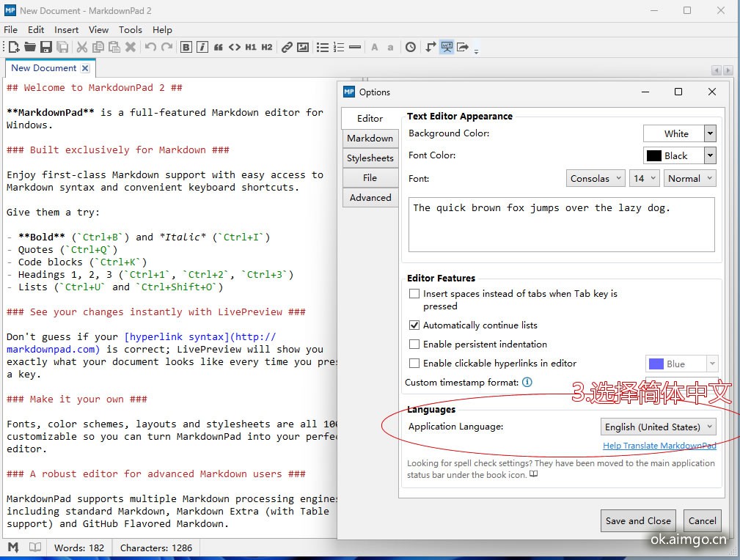Open the Help menu
Screen dimensions: 740x560
tap(162, 30)
